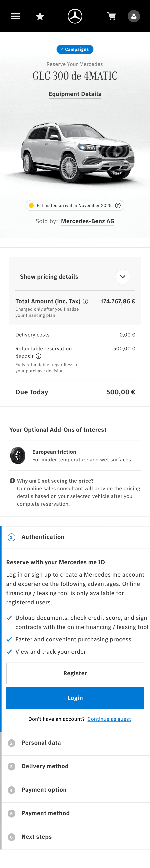This screenshot has height=868, width=150.
Task: Click the Continue as guest link
Action: (109, 719)
